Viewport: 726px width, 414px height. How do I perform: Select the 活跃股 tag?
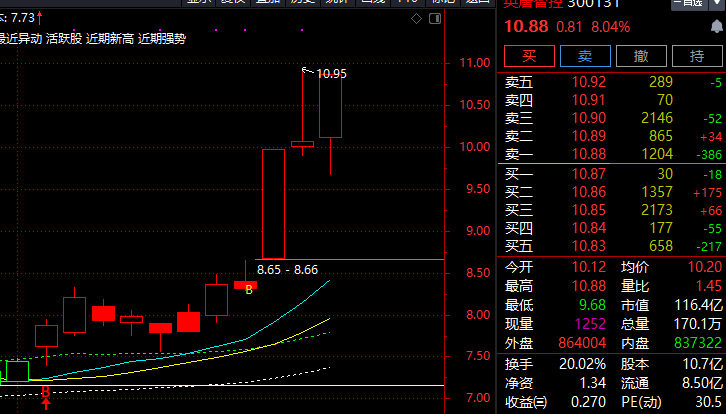pyautogui.click(x=64, y=39)
